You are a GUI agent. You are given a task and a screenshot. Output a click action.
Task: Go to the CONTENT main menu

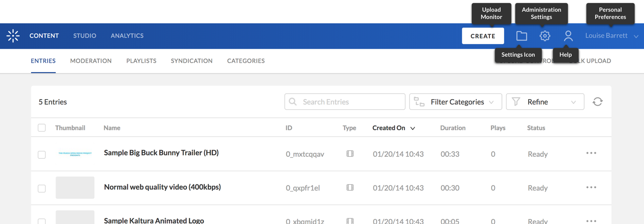[x=44, y=36]
